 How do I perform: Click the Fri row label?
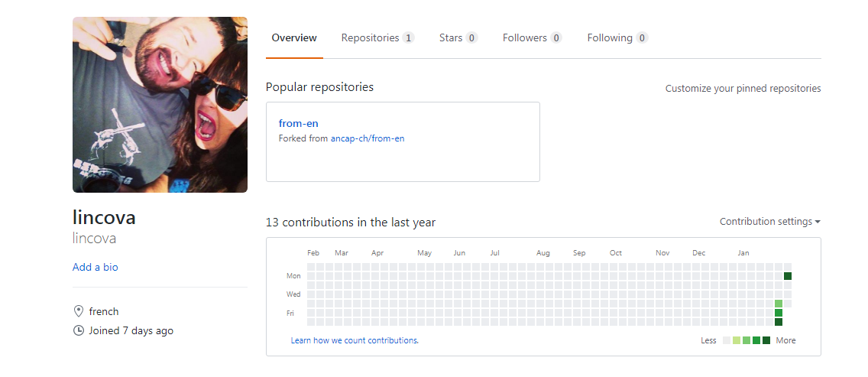coord(290,314)
